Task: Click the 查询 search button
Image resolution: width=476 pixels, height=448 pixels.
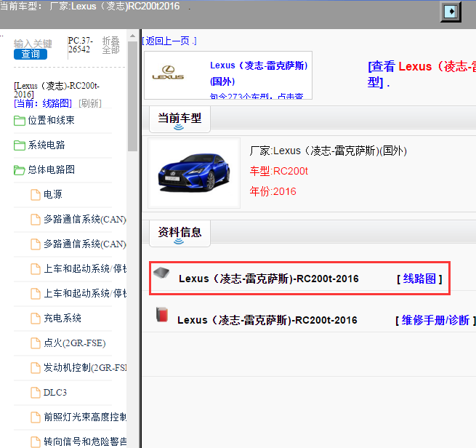Action: (31, 54)
